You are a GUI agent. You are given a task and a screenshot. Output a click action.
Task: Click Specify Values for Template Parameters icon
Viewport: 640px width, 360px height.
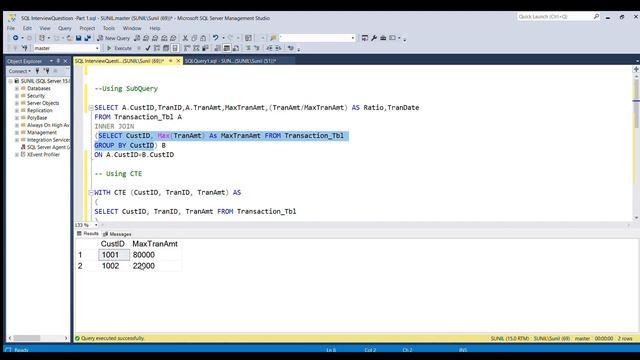291,48
